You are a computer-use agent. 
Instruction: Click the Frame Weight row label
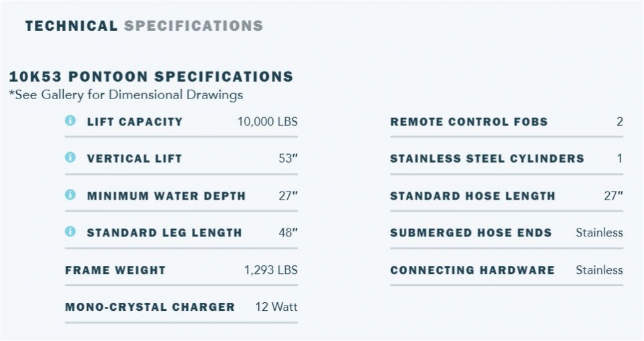tap(115, 271)
